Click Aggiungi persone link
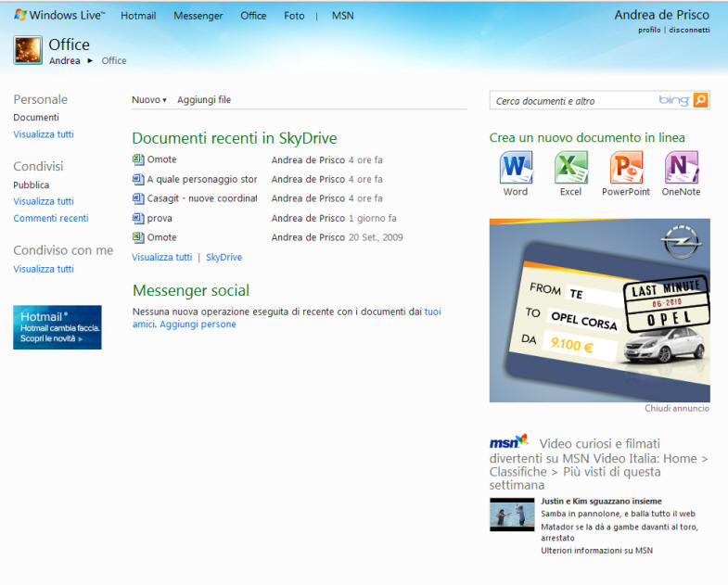Image resolution: width=728 pixels, height=585 pixels. click(x=198, y=324)
